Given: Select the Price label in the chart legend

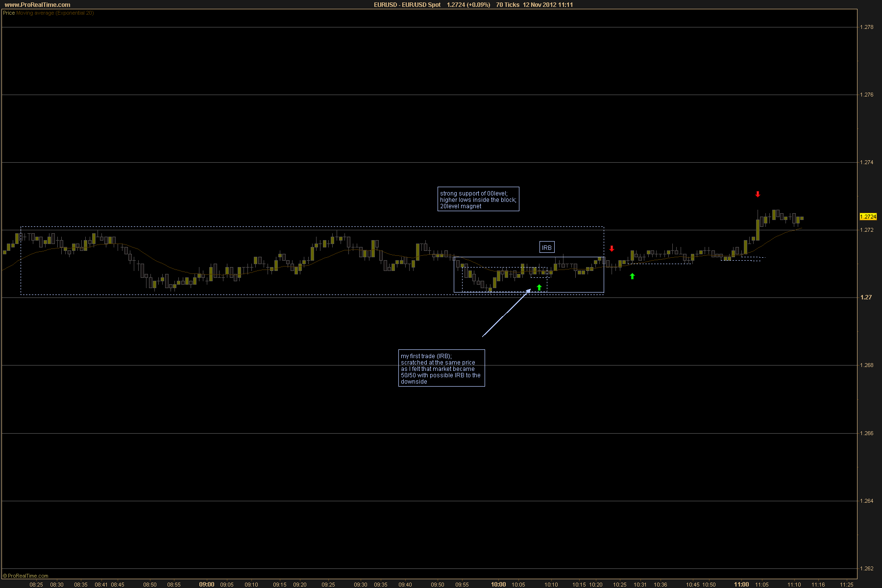Looking at the screenshot, I should [x=9, y=13].
